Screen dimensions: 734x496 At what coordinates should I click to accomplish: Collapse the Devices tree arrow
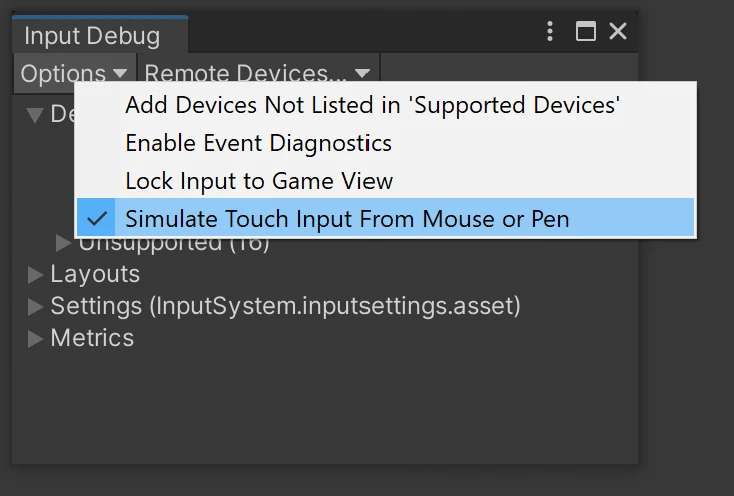[35, 114]
